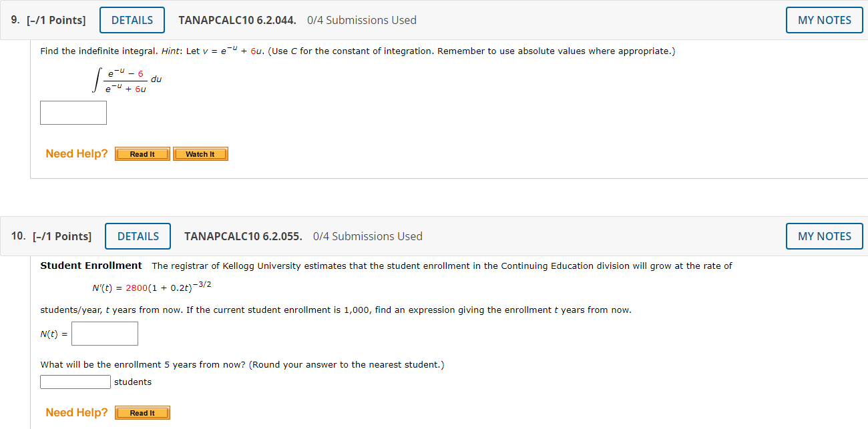
Task: Click the question 9 points label
Action: click(56, 20)
